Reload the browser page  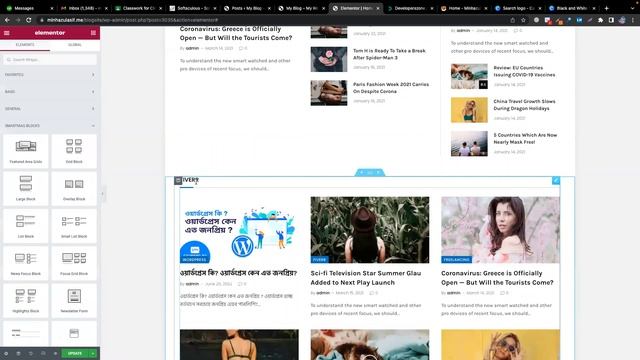(29, 20)
